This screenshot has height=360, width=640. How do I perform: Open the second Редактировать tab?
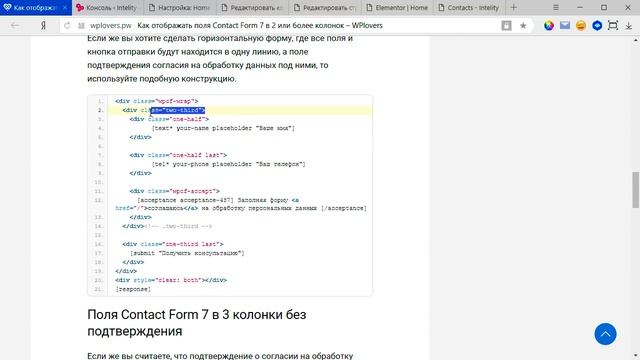[x=325, y=7]
